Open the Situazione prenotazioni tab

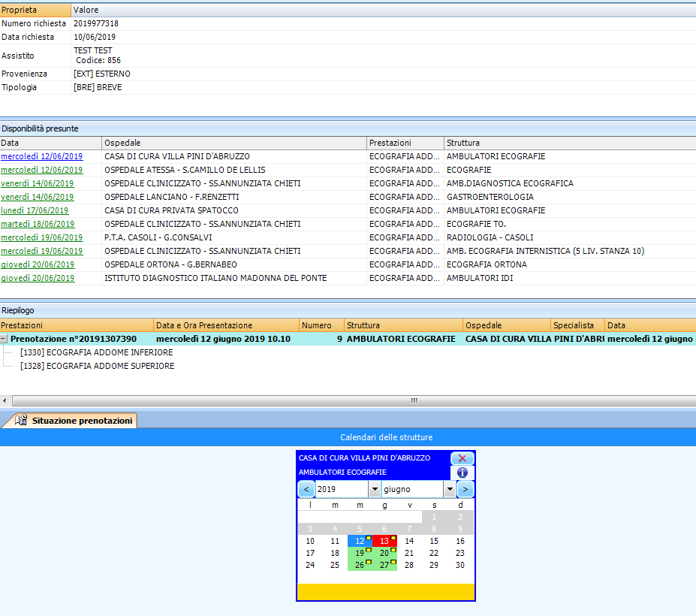pos(81,421)
